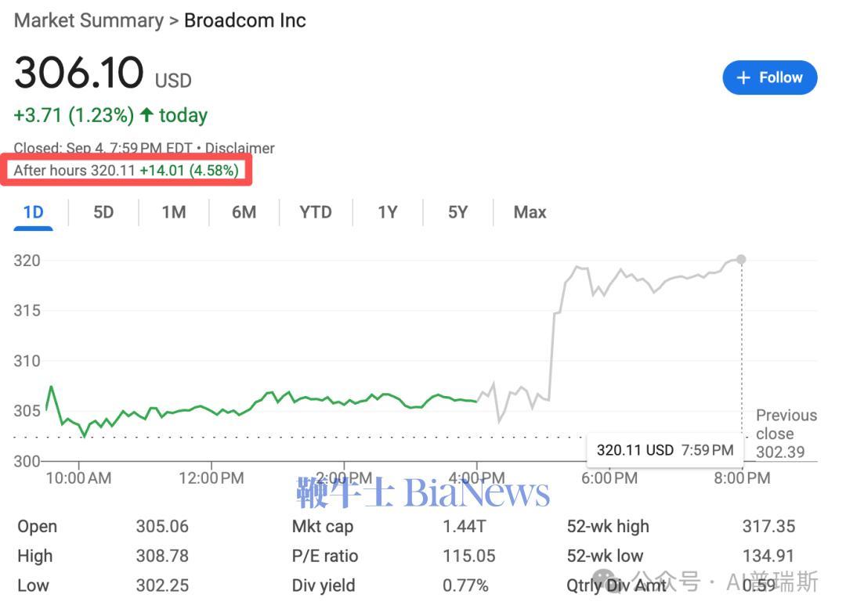Open the 1M chart range
This screenshot has height=616, width=846.
(x=173, y=212)
